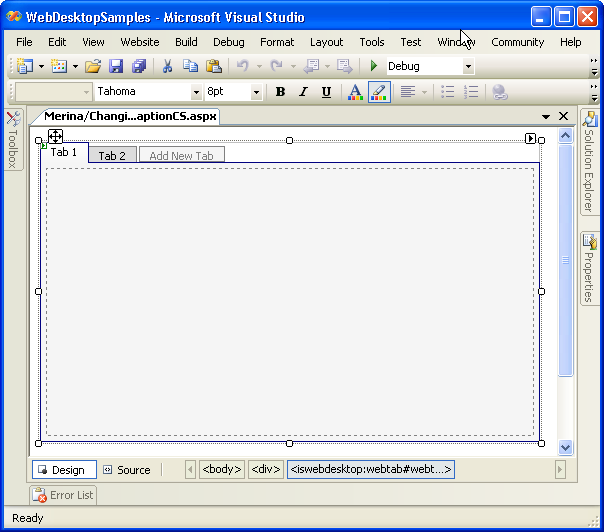604x532 pixels.
Task: Select Tab 2 in the WebTab control
Action: click(112, 156)
